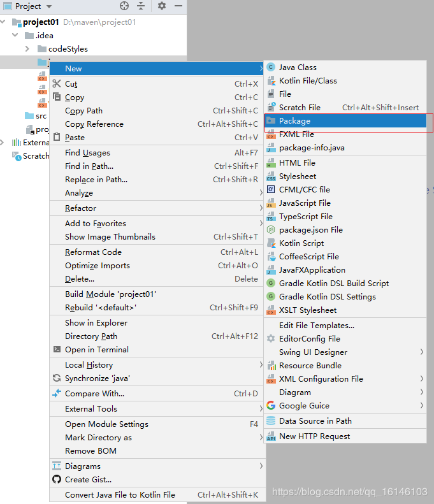Open the External Tools submenu
The height and width of the screenshot is (504, 434).
[x=157, y=409]
